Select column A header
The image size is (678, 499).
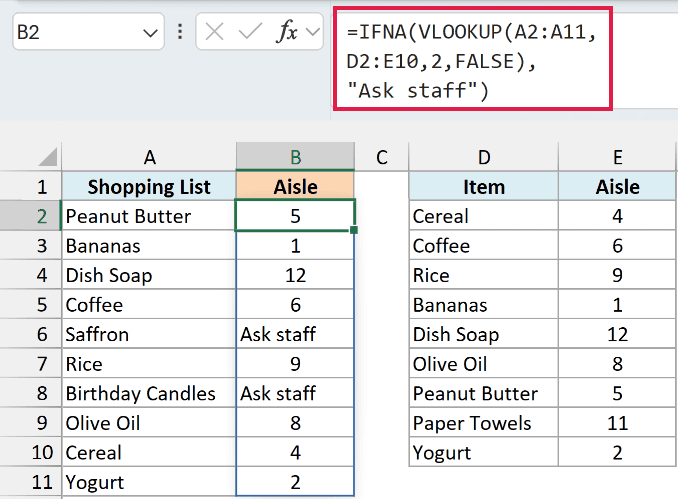point(149,157)
